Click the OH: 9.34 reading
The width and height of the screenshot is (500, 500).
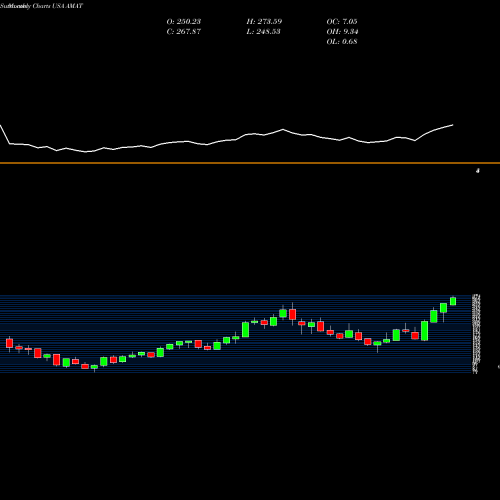(x=342, y=32)
